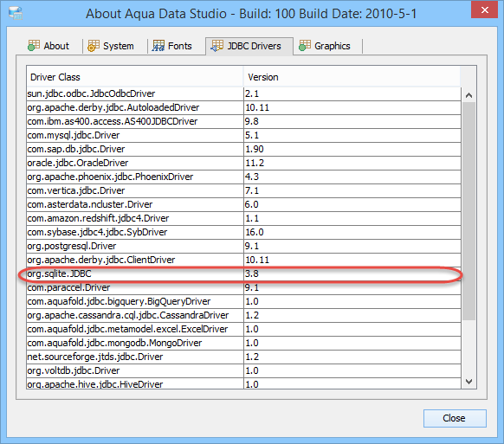Click the Driver Class column header
The width and height of the screenshot is (504, 444).
[x=135, y=77]
